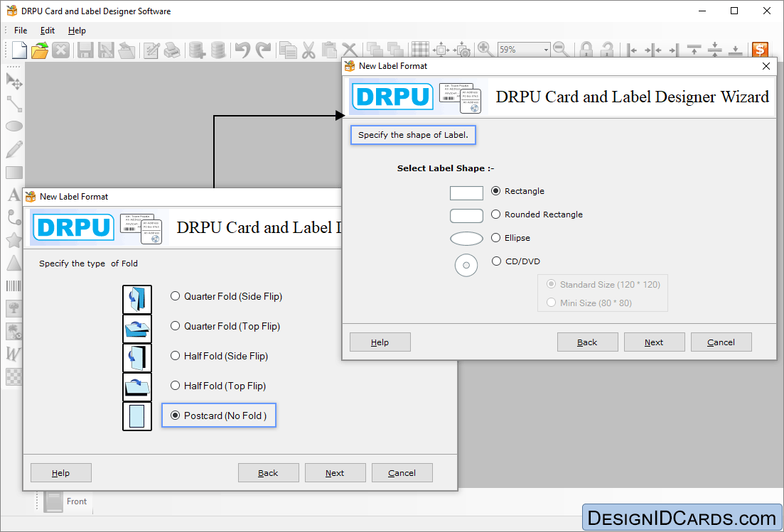Click Next in the label shape dialog
The image size is (784, 532).
[654, 342]
